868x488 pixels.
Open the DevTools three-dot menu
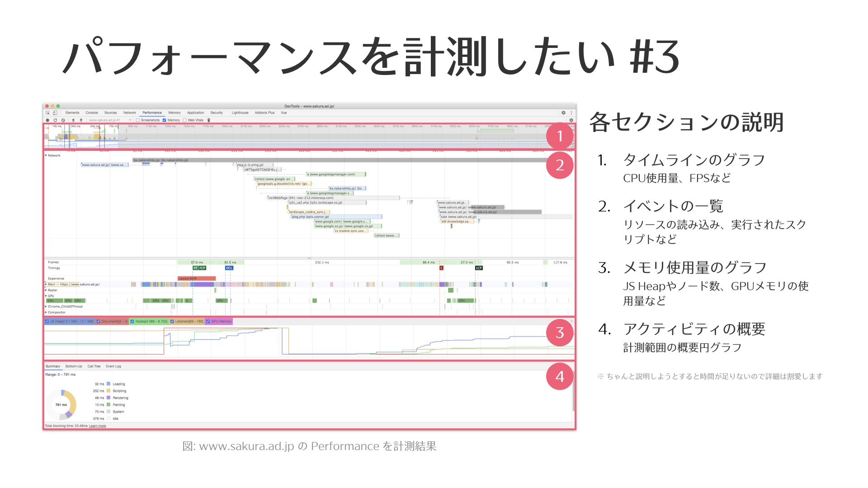[x=571, y=113]
